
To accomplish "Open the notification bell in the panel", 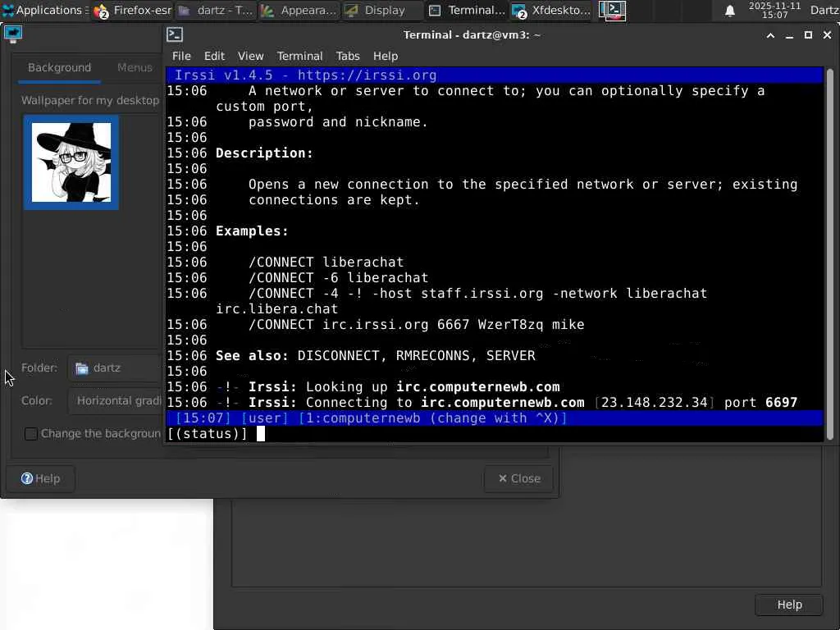I will coord(729,11).
